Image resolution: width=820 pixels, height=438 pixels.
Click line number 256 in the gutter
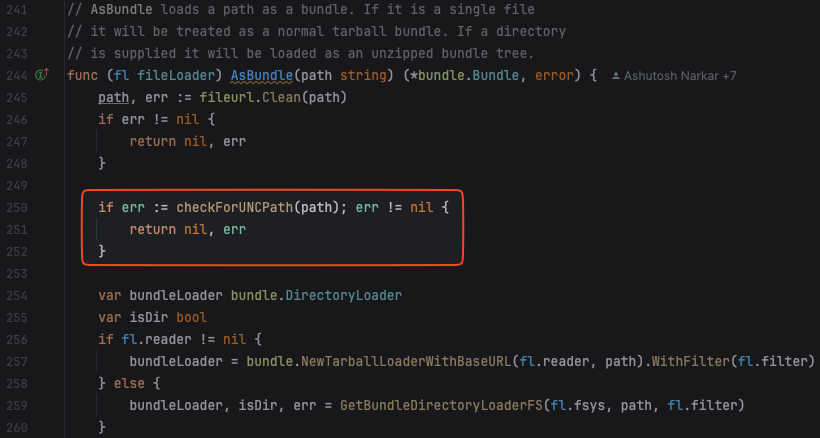coord(17,339)
